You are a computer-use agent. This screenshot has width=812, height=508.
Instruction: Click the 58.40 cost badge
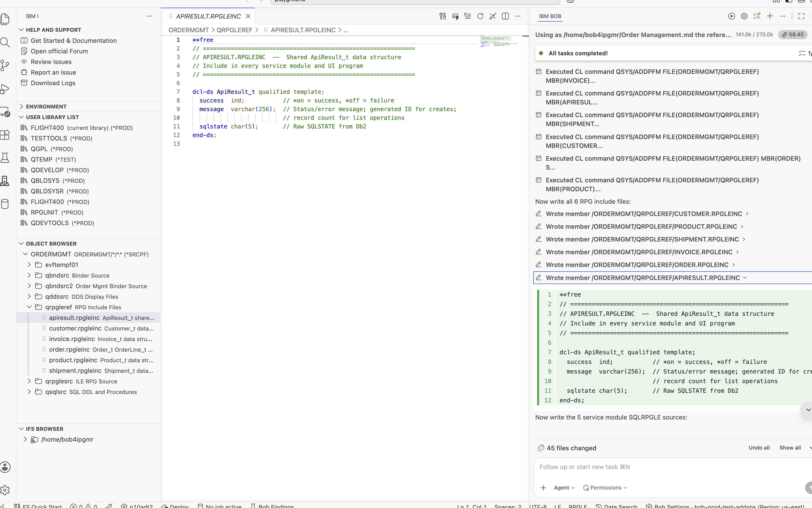pyautogui.click(x=793, y=35)
